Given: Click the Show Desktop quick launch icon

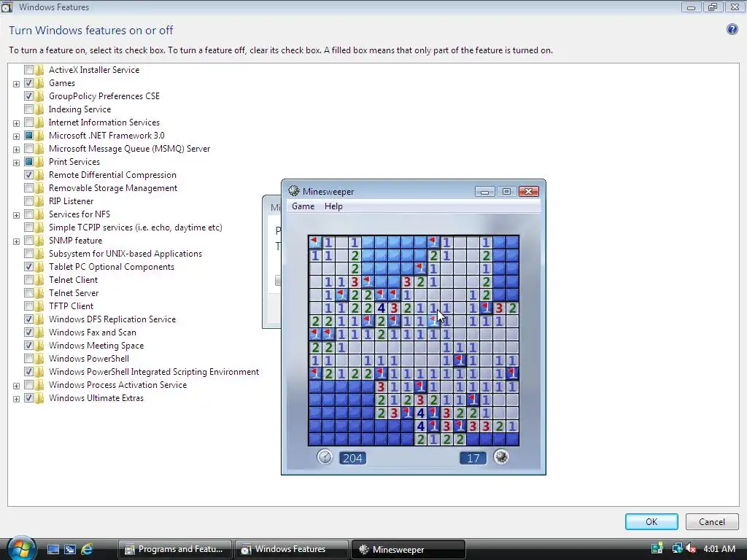Looking at the screenshot, I should click(x=53, y=549).
